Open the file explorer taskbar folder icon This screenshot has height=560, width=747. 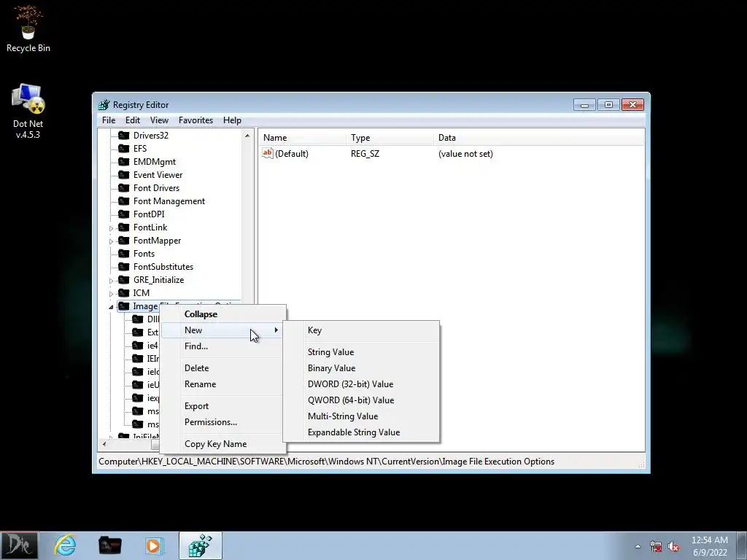tap(109, 545)
